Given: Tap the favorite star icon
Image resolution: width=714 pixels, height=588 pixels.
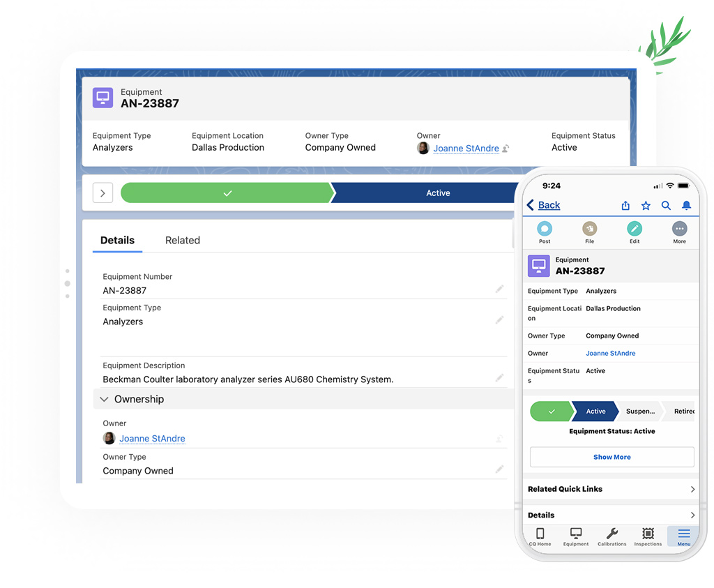Looking at the screenshot, I should [x=646, y=205].
